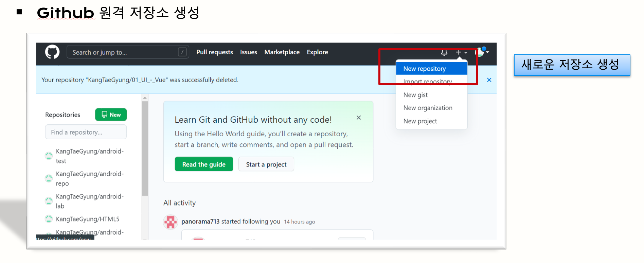Open the plus create-new dropdown
Viewport: 644px width, 263px height.
pos(462,52)
